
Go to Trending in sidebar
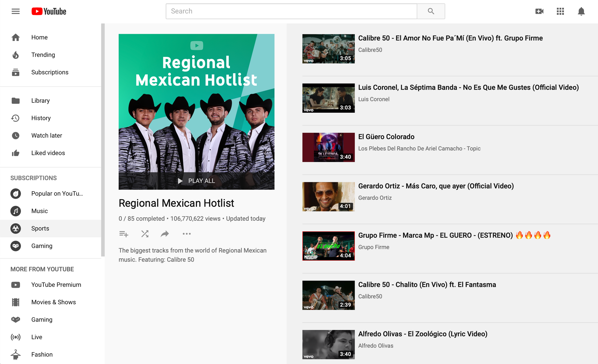click(43, 55)
